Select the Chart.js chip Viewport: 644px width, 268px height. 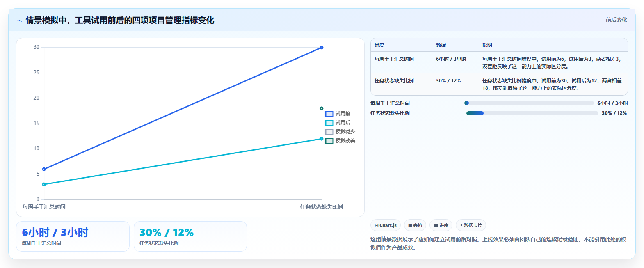click(x=386, y=225)
